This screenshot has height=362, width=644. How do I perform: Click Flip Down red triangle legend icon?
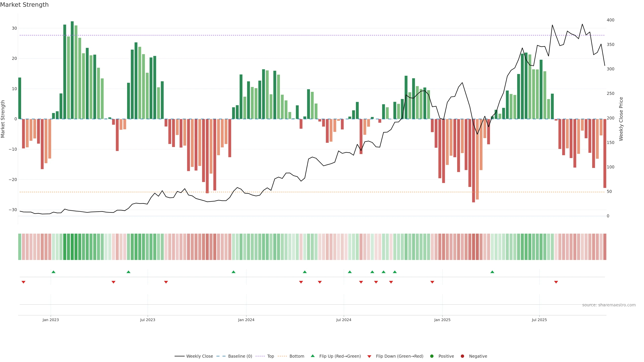[x=369, y=356]
